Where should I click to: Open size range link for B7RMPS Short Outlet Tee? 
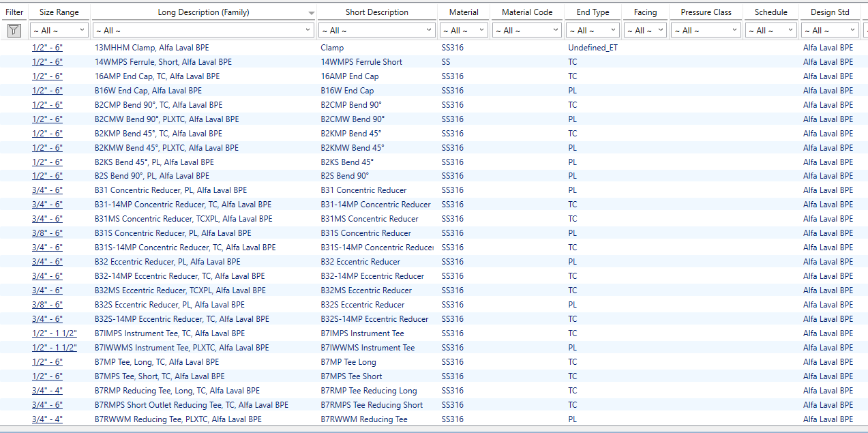[x=47, y=405]
